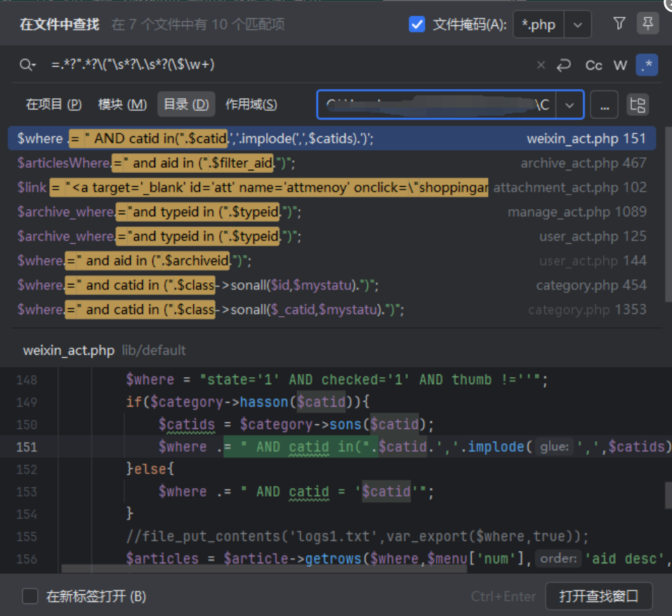Toggle the regex .* option
672x616 pixels.
tap(647, 65)
